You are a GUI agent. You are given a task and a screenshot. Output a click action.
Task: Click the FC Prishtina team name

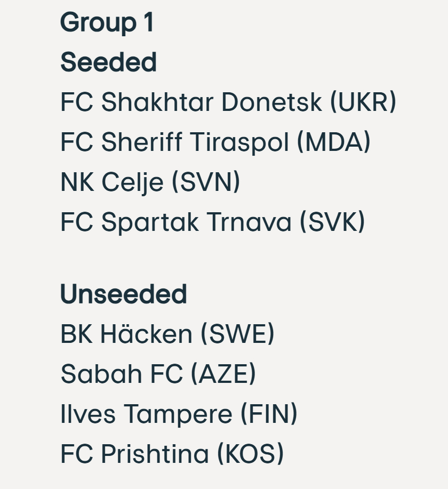[134, 454]
